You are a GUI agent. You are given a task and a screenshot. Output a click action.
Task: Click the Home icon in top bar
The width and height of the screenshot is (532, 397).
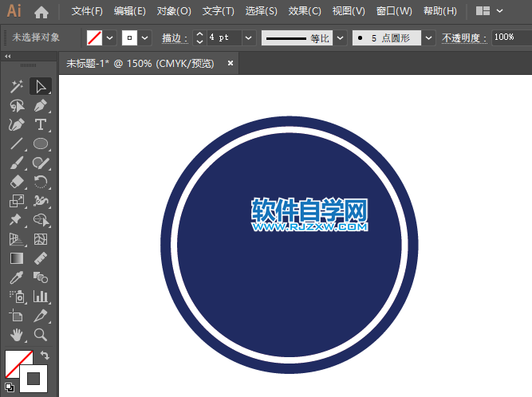[41, 12]
